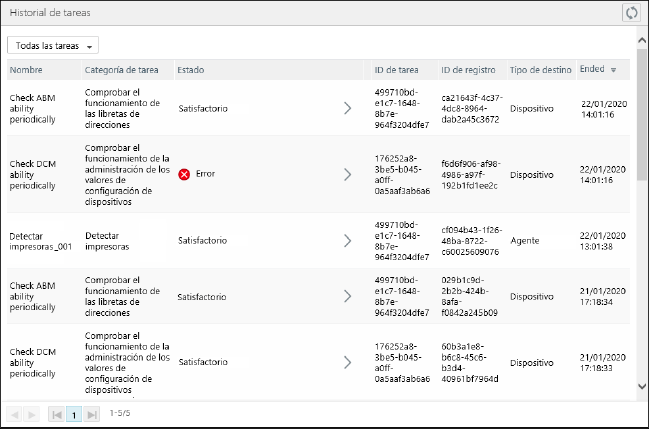Go to the first page of results

pos(57,413)
